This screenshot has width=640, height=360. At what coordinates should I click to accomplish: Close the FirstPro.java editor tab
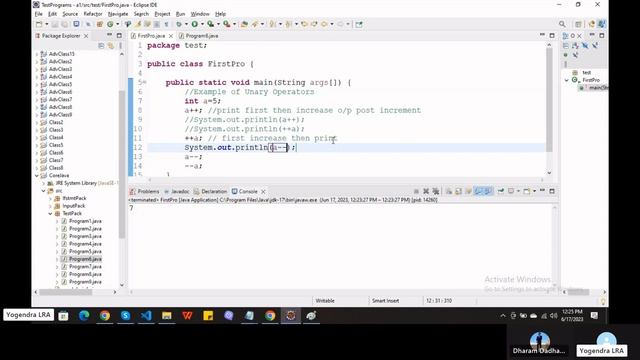point(171,36)
